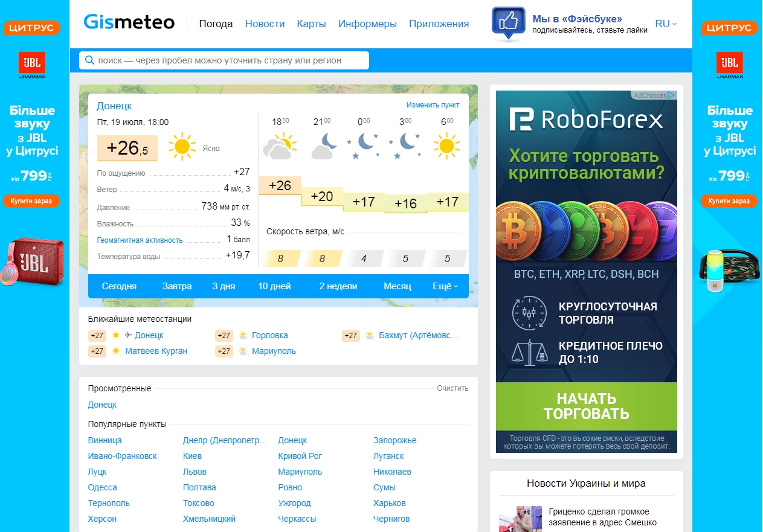Open the RU language dropdown
Screen dimensions: 763x532
(x=666, y=24)
